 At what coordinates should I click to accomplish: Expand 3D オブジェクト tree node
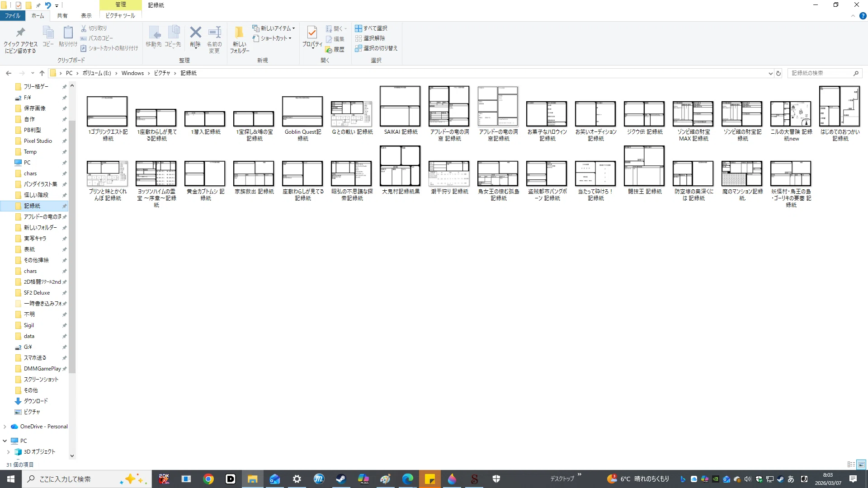[x=9, y=452]
